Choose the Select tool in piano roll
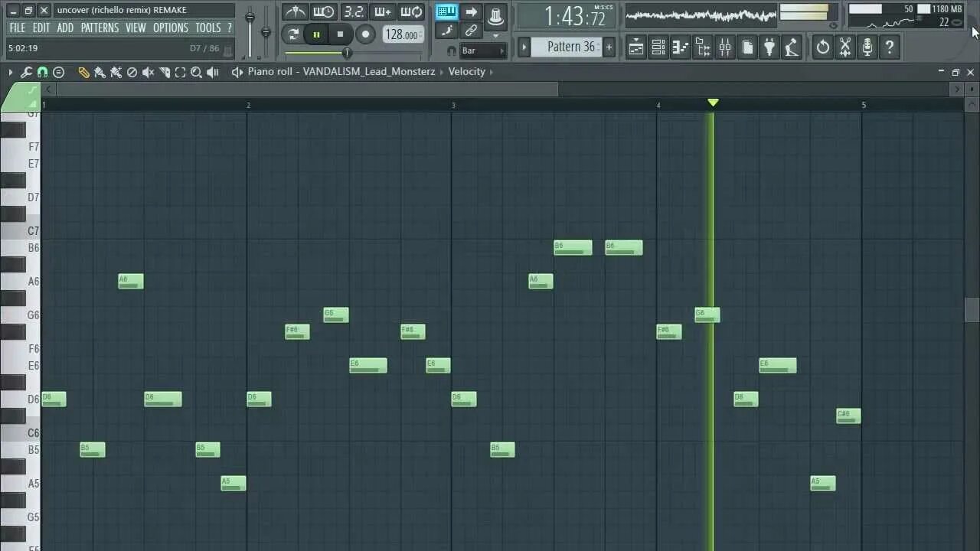 pos(180,72)
